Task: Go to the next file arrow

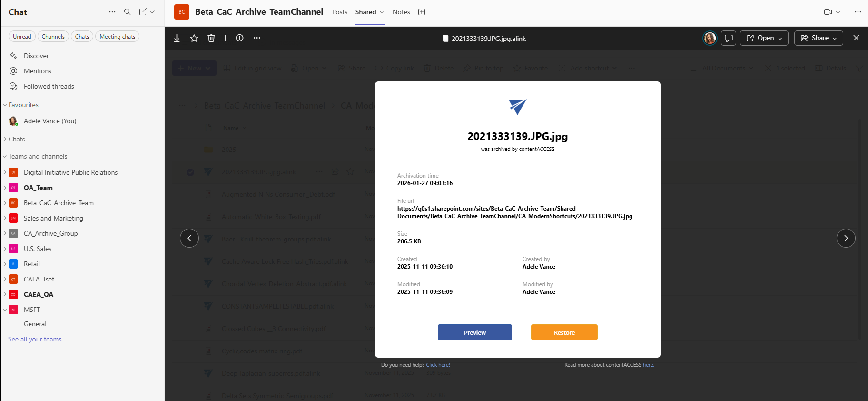Action: tap(846, 238)
